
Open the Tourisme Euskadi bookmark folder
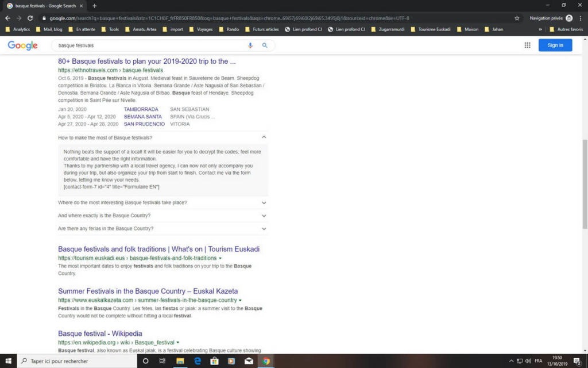(x=431, y=29)
